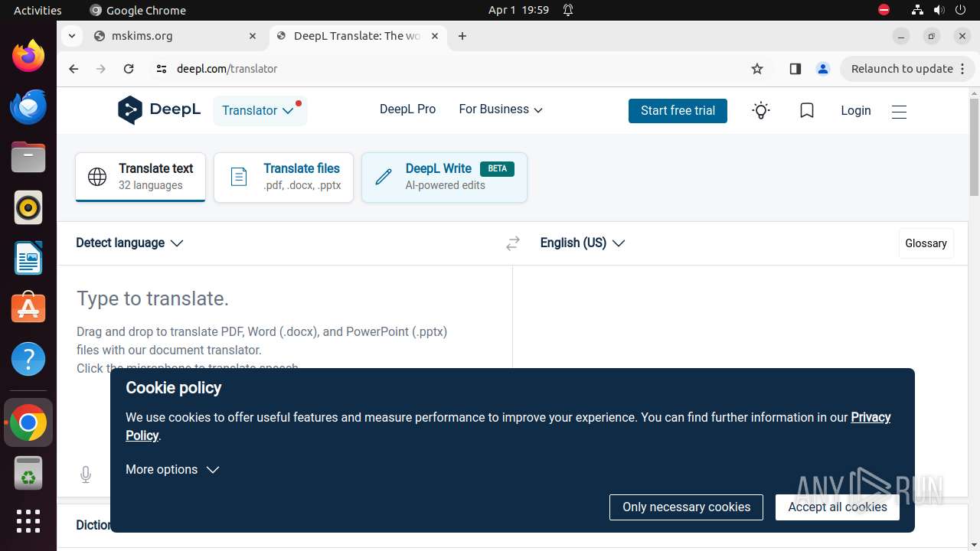Click Relaunch to update button
This screenshot has width=980, height=551.
coord(907,69)
